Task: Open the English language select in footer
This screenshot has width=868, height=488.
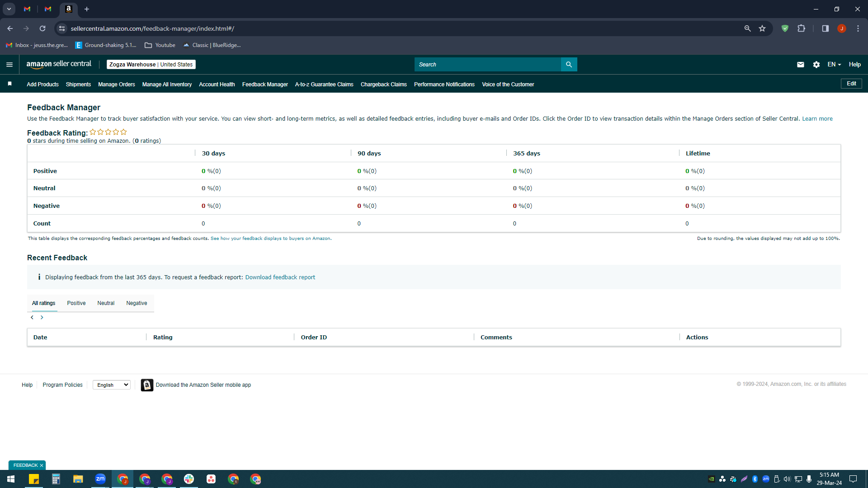Action: click(112, 385)
